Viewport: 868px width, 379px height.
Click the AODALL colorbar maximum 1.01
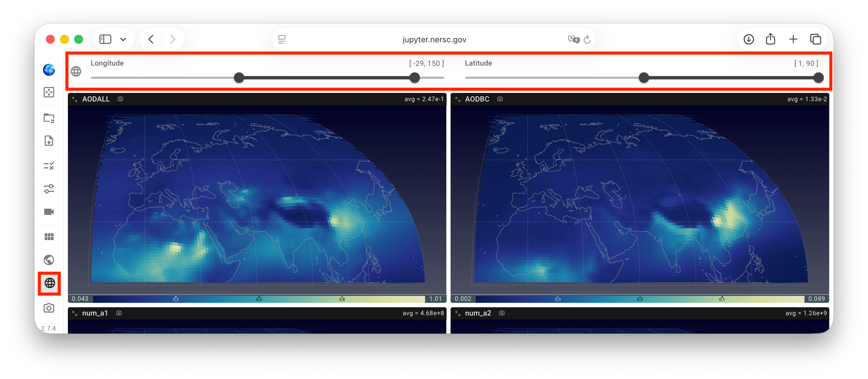pos(435,299)
